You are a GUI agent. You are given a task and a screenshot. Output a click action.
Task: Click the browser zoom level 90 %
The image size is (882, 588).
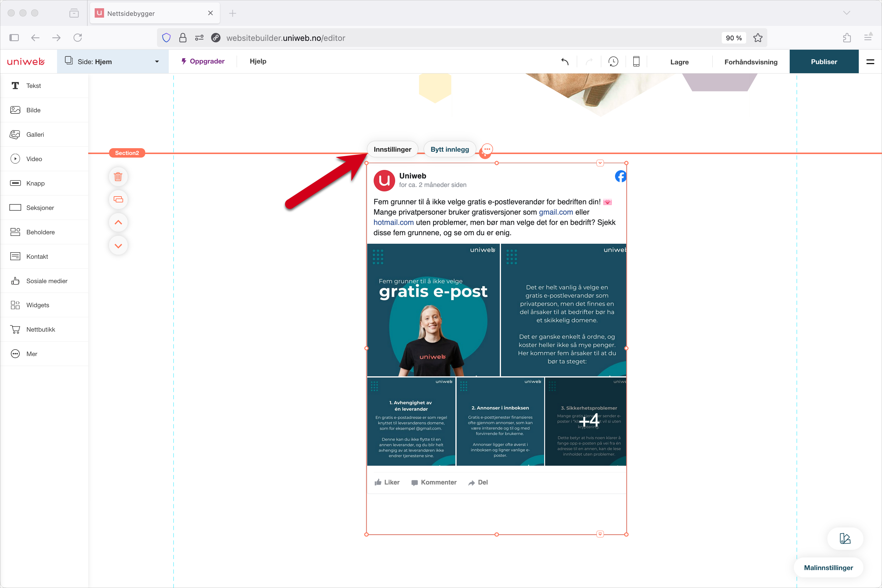tap(734, 38)
